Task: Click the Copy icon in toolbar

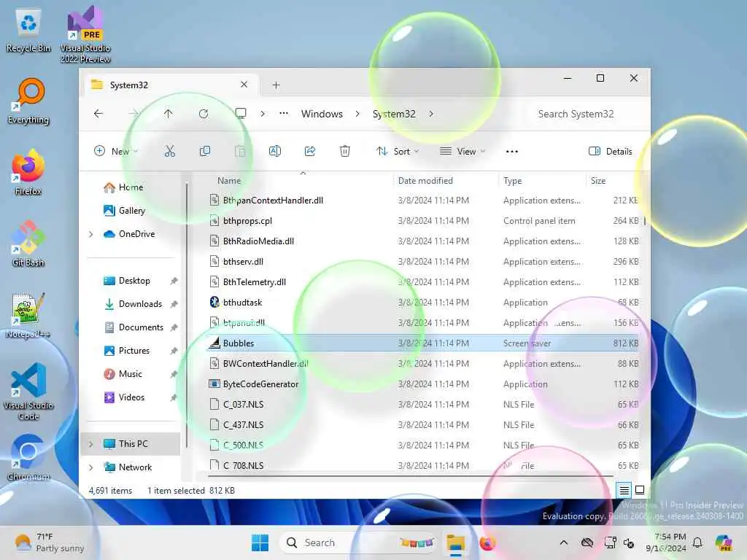Action: click(x=205, y=152)
